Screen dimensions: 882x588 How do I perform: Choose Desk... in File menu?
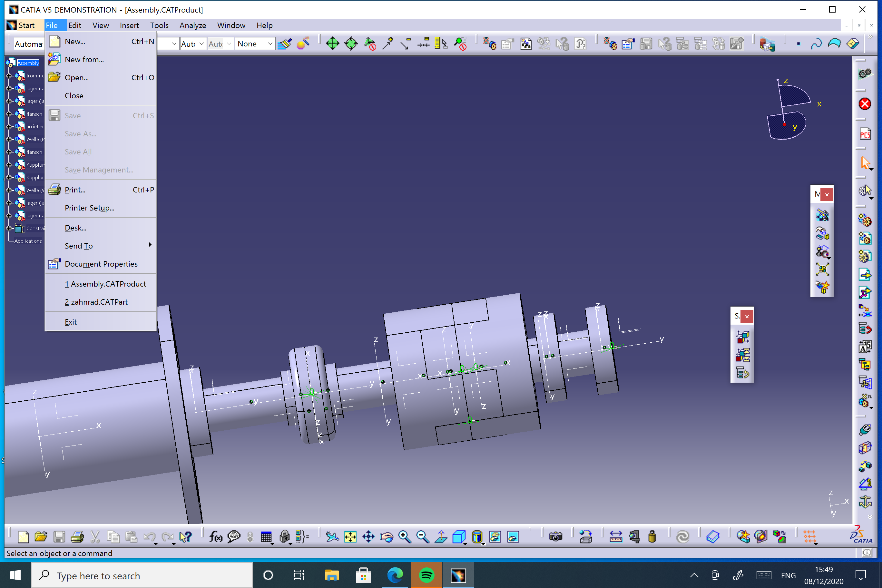[101, 228]
